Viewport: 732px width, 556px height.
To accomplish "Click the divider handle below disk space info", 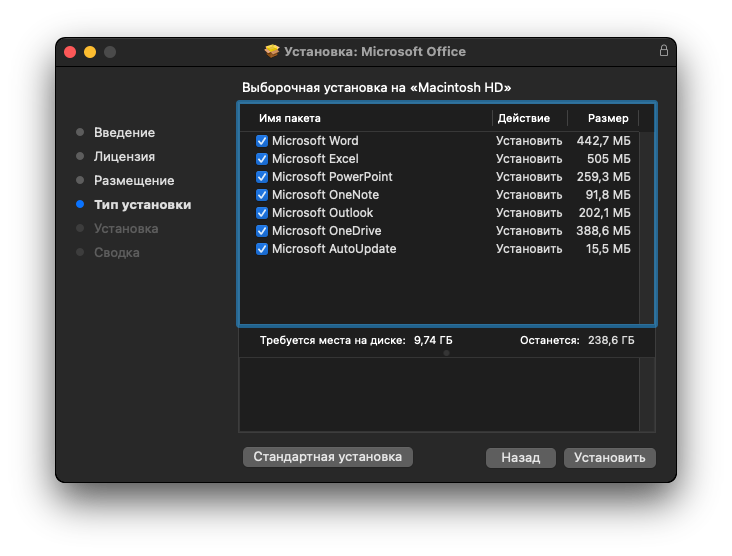I will (x=446, y=353).
